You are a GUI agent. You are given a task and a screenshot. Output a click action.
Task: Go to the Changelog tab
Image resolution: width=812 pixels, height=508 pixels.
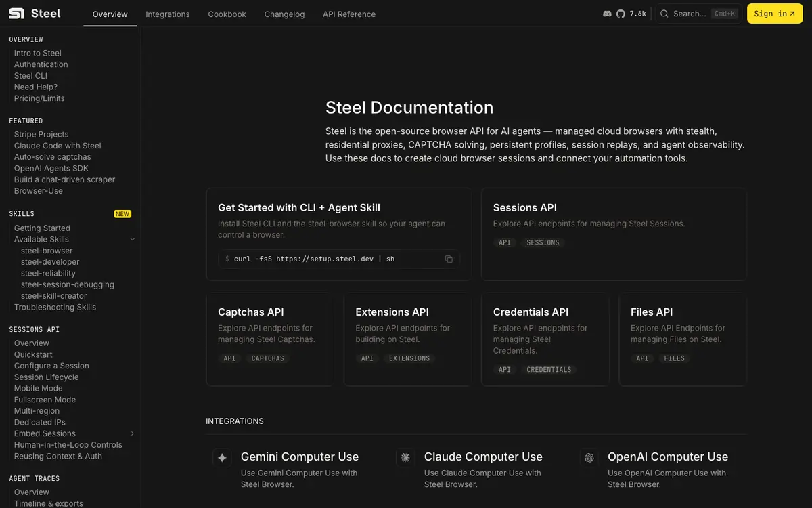[284, 14]
